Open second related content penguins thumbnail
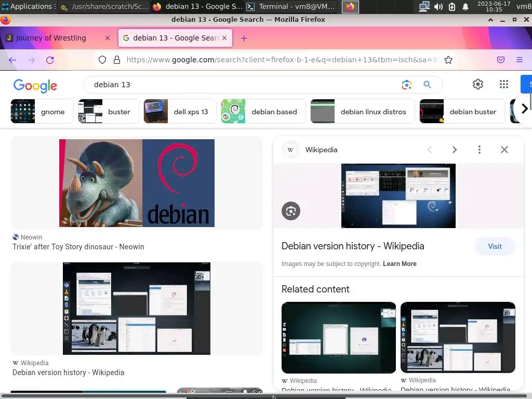This screenshot has height=399, width=532. (x=458, y=338)
